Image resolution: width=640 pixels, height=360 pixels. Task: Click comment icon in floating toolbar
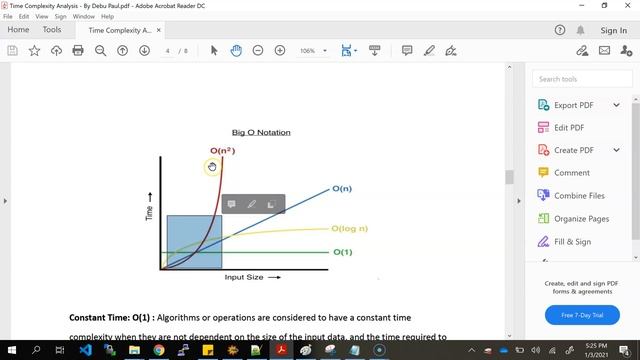coord(231,204)
